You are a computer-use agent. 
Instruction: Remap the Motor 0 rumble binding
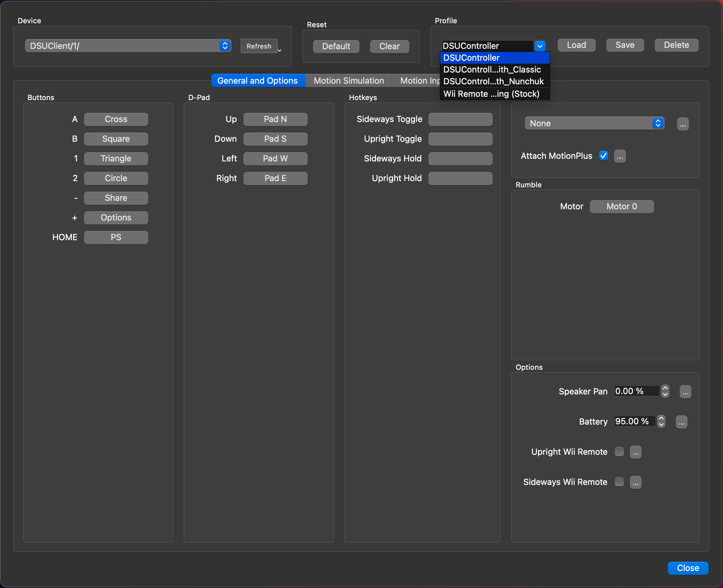(621, 206)
